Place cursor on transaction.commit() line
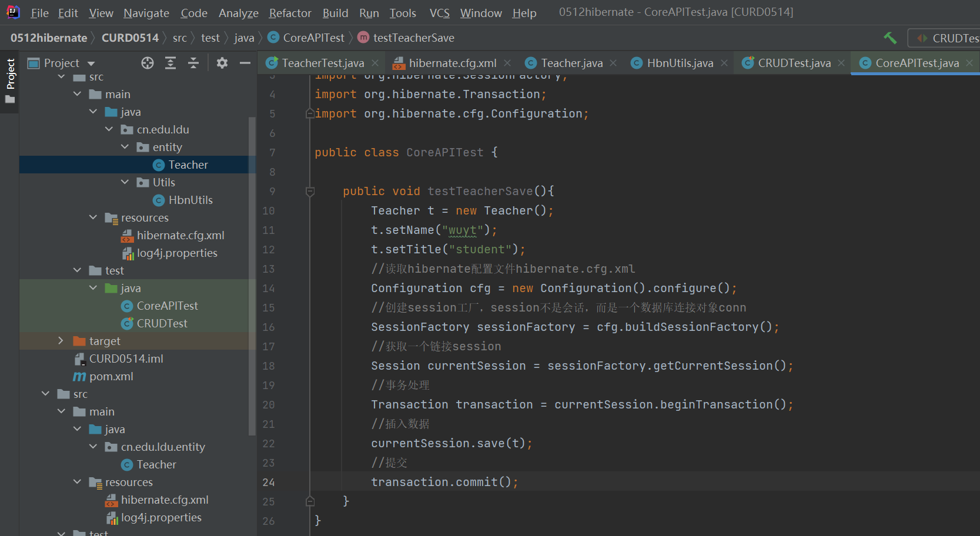The width and height of the screenshot is (980, 536). pos(444,482)
